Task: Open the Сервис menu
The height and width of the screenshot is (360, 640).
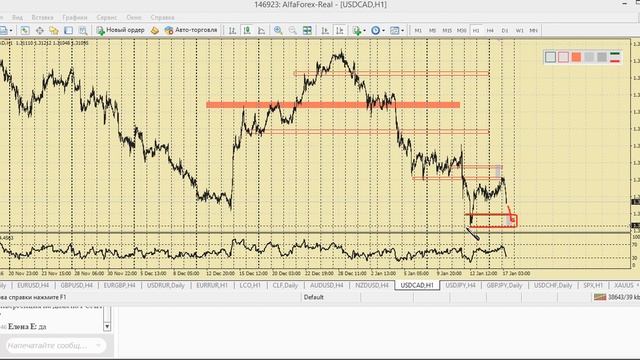Action: coord(107,17)
